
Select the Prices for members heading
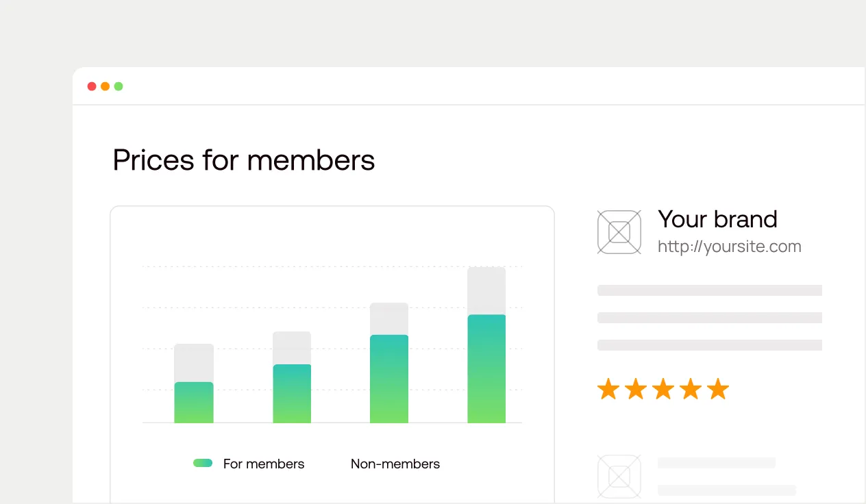coord(244,160)
